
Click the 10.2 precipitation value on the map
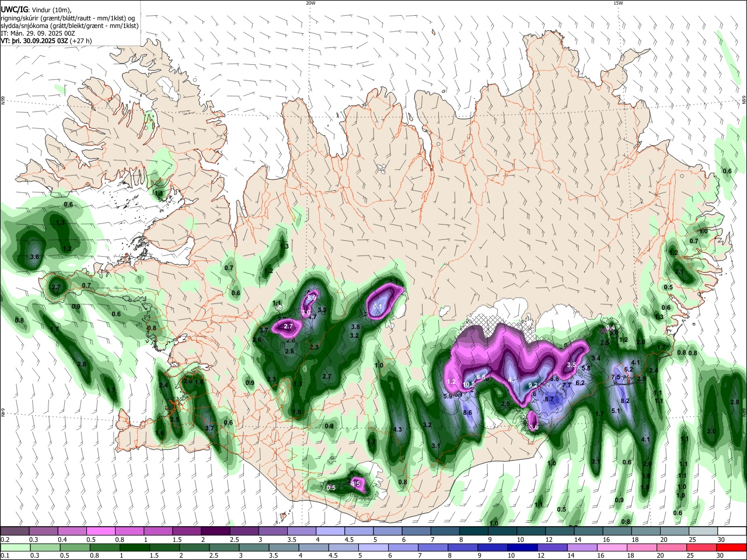[469, 384]
